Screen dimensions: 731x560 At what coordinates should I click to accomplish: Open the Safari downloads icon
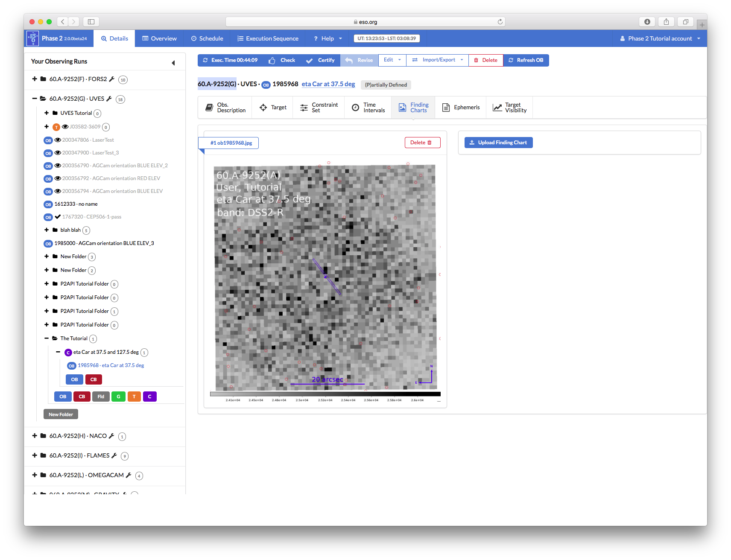pos(647,22)
